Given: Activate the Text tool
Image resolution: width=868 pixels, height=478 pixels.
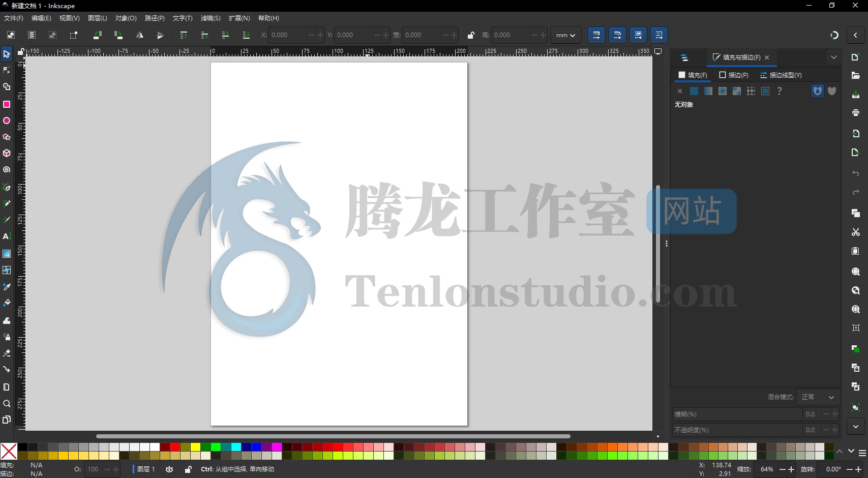Looking at the screenshot, I should [7, 235].
